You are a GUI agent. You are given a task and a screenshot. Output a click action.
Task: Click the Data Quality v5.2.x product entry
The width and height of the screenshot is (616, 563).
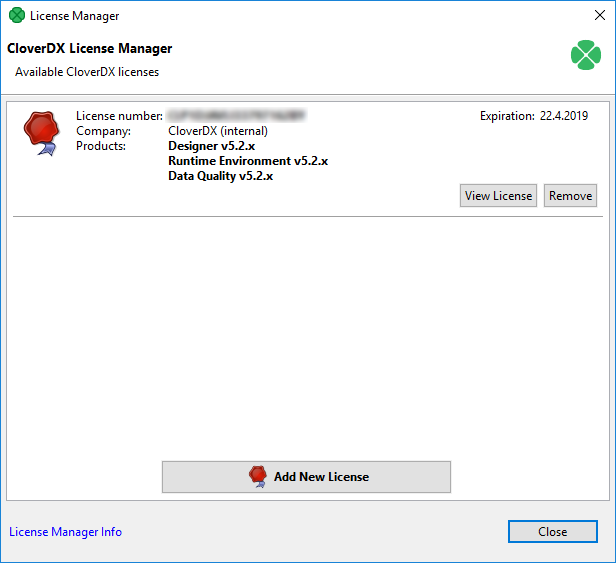pos(220,176)
